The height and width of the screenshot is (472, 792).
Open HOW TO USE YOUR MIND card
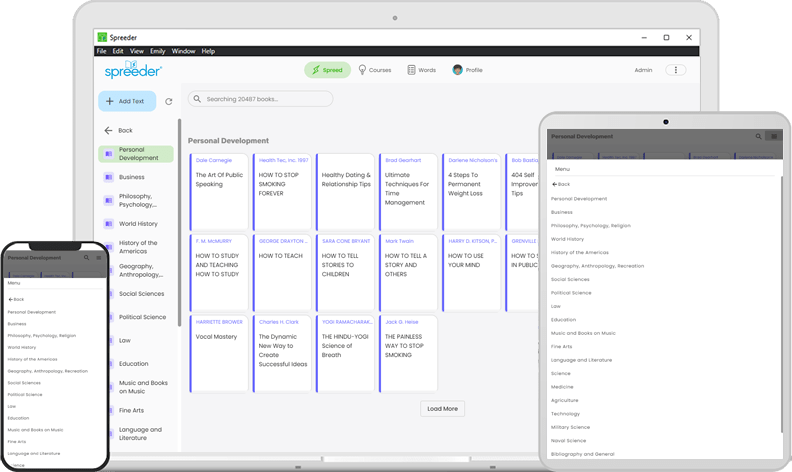(472, 273)
